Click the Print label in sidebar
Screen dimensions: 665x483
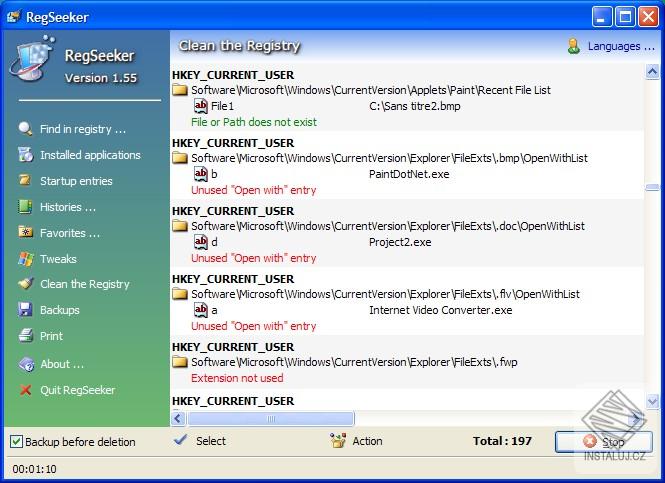tap(51, 336)
